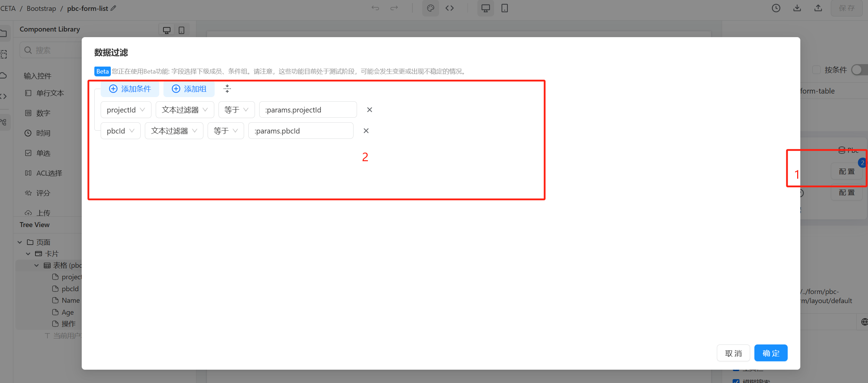Image resolution: width=868 pixels, height=383 pixels.
Task: Click the 搜索 component search box
Action: pos(51,50)
